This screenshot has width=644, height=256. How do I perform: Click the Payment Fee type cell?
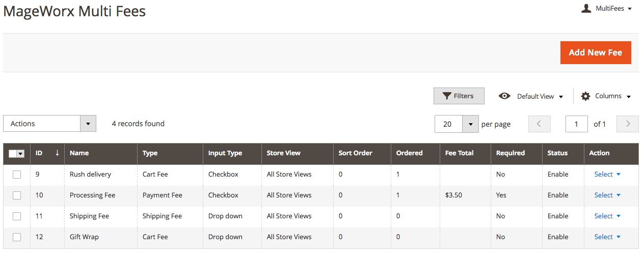170,195
